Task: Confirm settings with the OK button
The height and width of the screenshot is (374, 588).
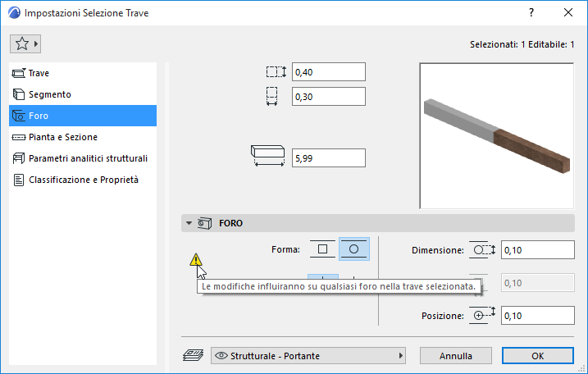Action: (537, 356)
